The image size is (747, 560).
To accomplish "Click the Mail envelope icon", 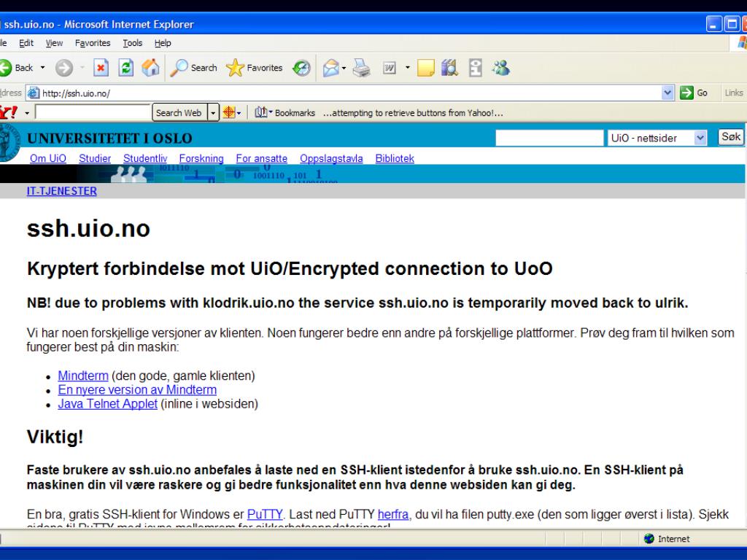I will coord(330,69).
